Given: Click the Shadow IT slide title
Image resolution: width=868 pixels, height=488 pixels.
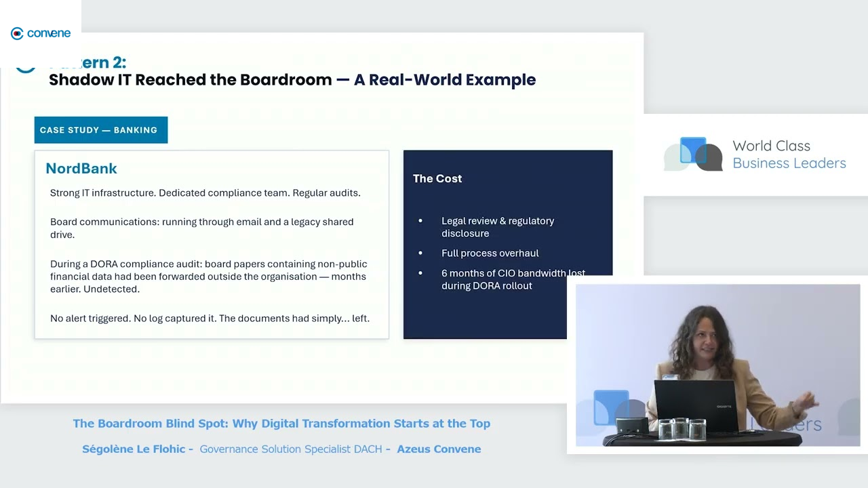Looking at the screenshot, I should pyautogui.click(x=292, y=79).
